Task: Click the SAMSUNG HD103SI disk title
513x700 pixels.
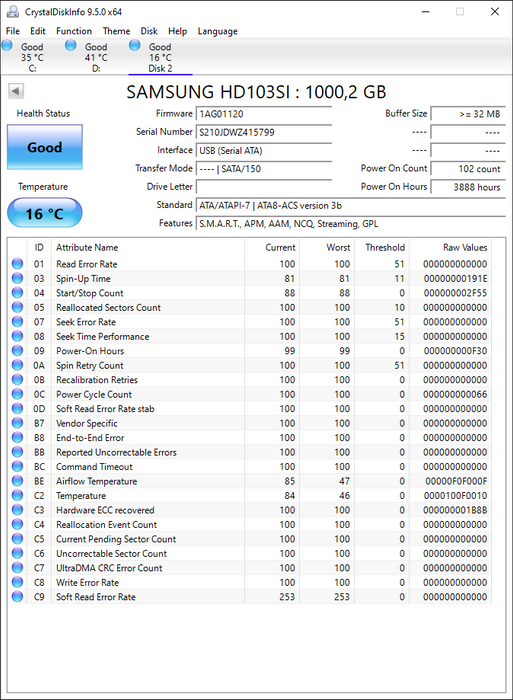Action: (256, 92)
